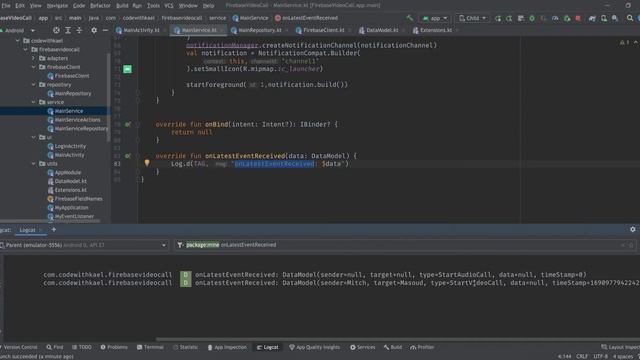
Task: Click the green Debug bug icon
Action: [532, 18]
